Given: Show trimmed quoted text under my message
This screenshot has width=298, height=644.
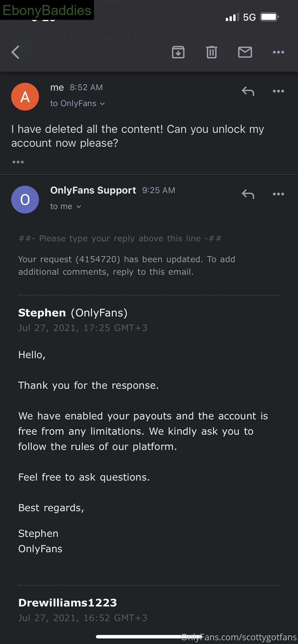Looking at the screenshot, I should click(18, 162).
